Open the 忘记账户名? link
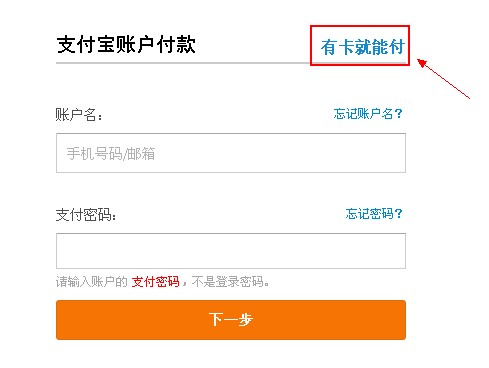This screenshot has width=489, height=368. (x=368, y=114)
